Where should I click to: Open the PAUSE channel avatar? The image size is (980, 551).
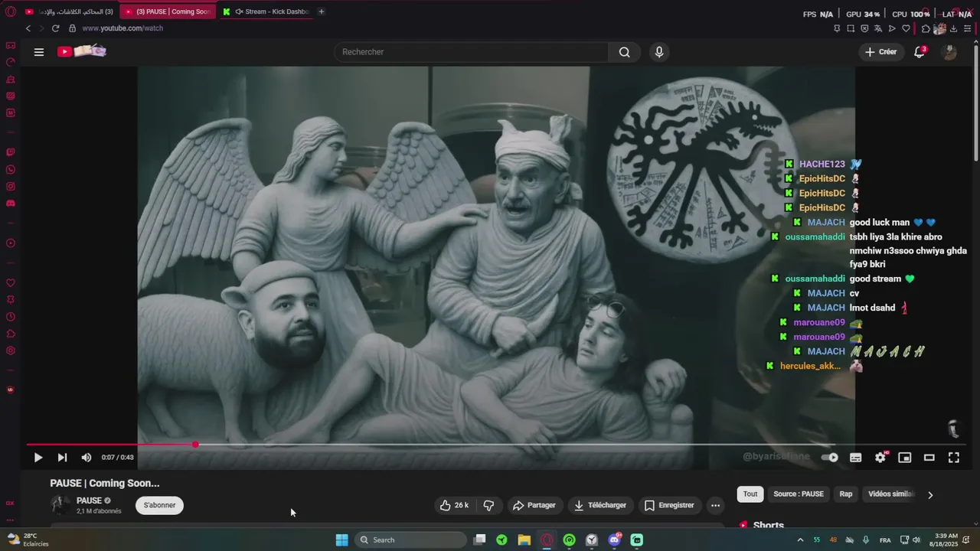coord(60,505)
